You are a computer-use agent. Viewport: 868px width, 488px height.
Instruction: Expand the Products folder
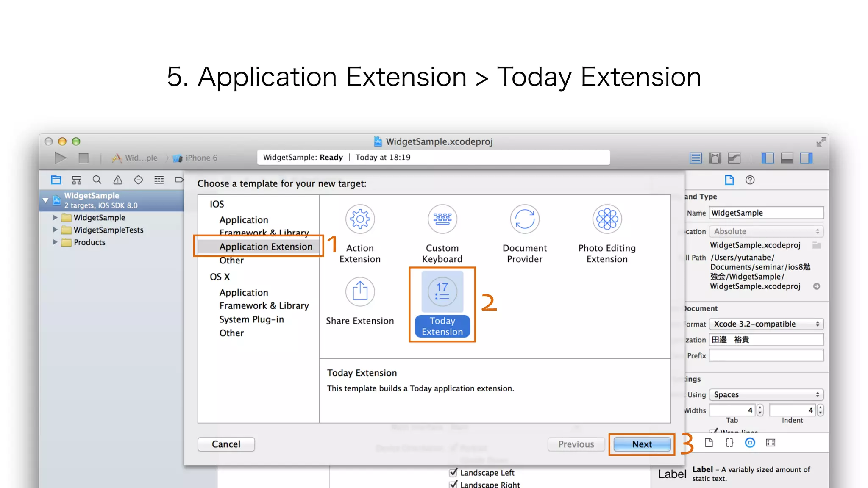[x=55, y=242]
